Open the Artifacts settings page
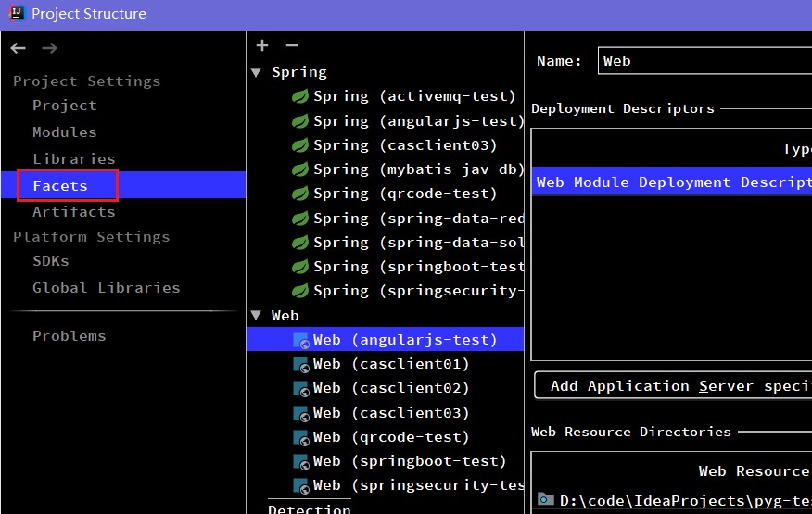The height and width of the screenshot is (514, 812). (74, 212)
